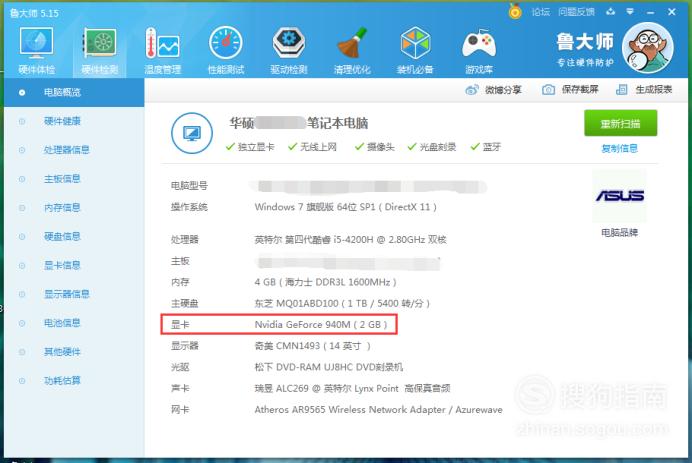Click the 独立显卡 feature label
This screenshot has height=463, width=692.
pos(256,147)
